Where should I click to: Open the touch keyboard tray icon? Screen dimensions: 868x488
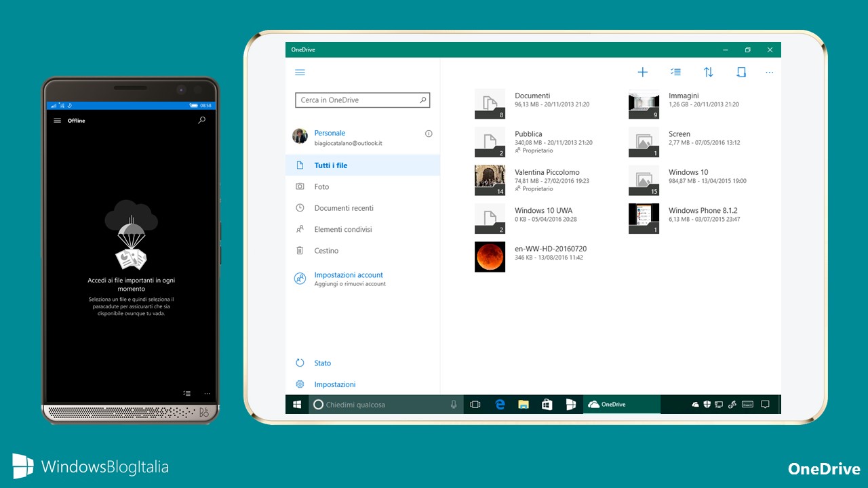[x=747, y=405]
